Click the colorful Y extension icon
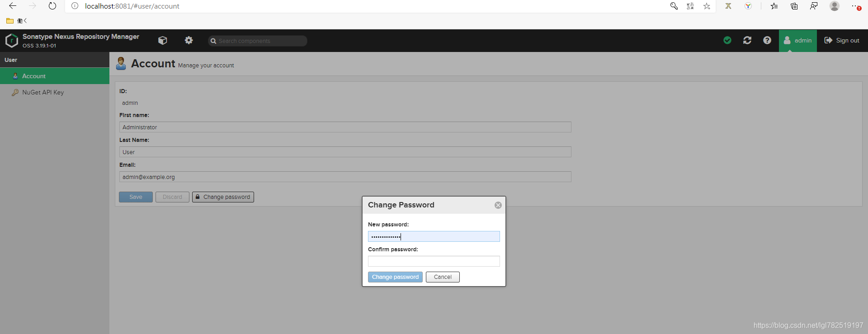Image resolution: width=868 pixels, height=334 pixels. 748,6
